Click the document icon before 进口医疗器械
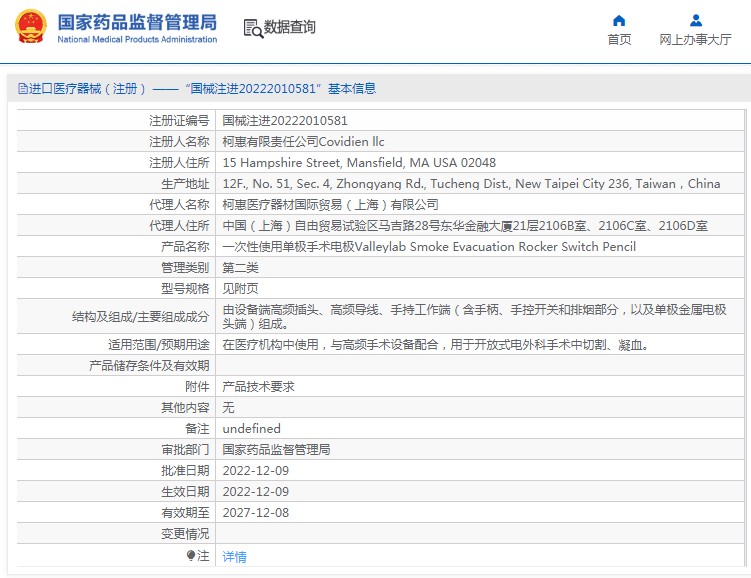The width and height of the screenshot is (751, 578). [x=21, y=89]
